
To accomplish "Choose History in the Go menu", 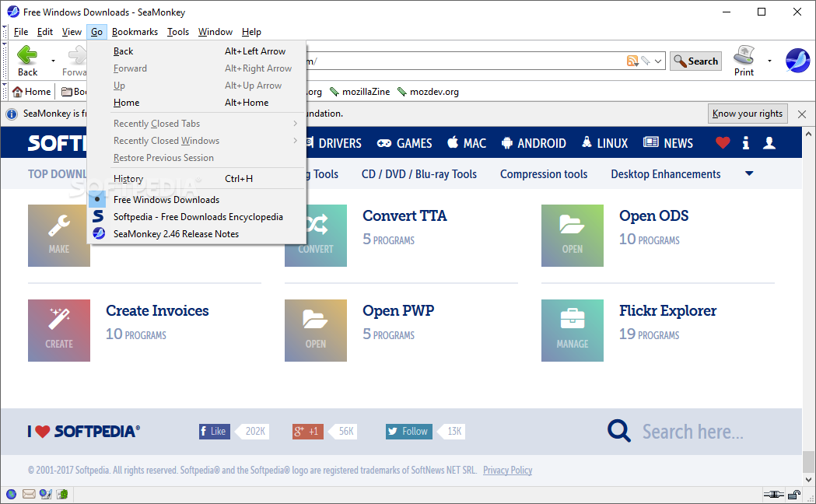I will click(x=196, y=178).
